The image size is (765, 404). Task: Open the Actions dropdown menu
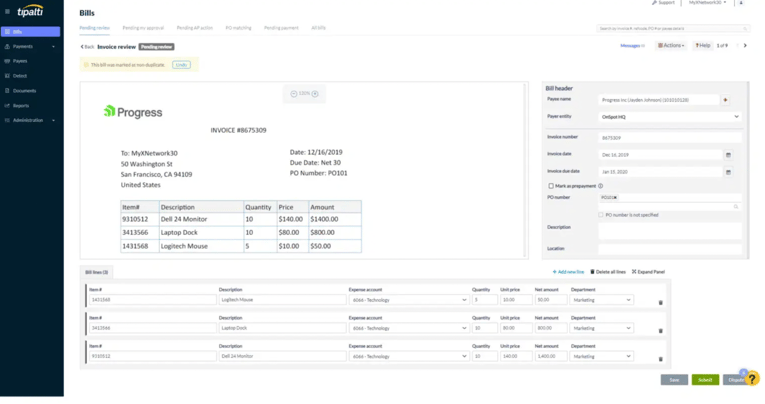(672, 46)
